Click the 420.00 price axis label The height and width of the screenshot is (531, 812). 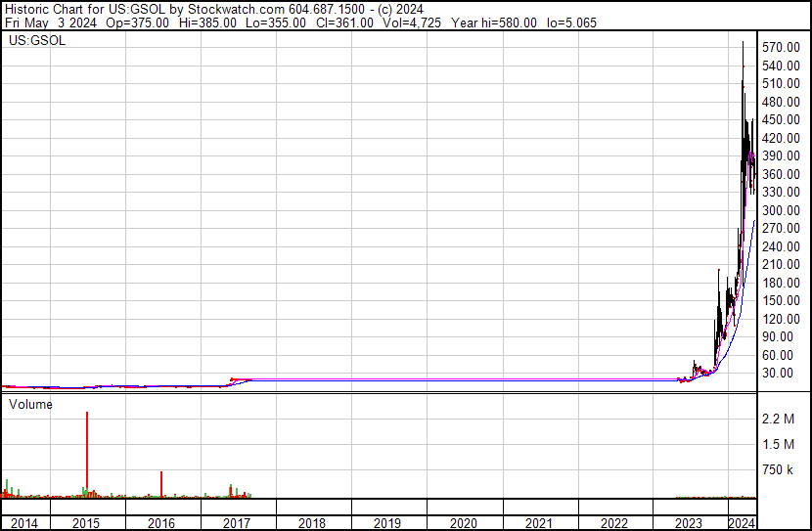click(781, 138)
